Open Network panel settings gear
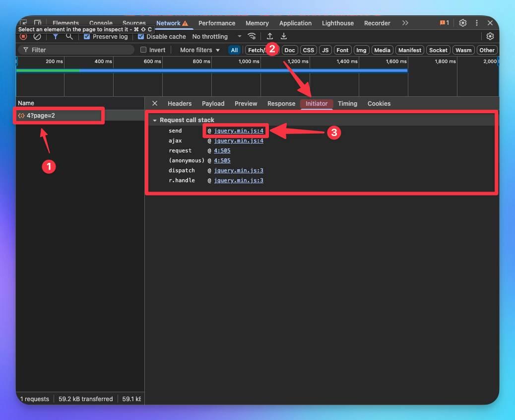 (490, 36)
